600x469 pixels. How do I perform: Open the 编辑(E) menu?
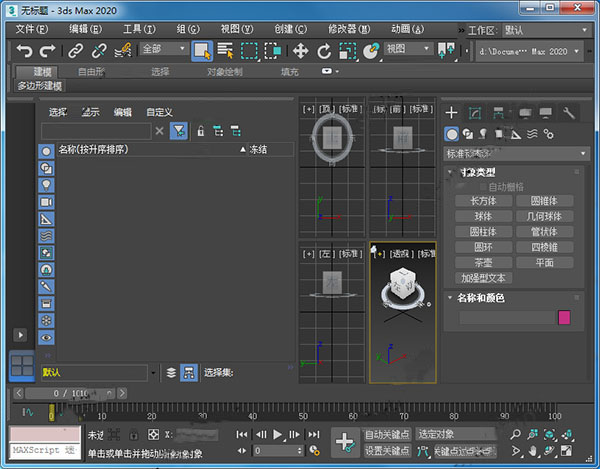85,29
